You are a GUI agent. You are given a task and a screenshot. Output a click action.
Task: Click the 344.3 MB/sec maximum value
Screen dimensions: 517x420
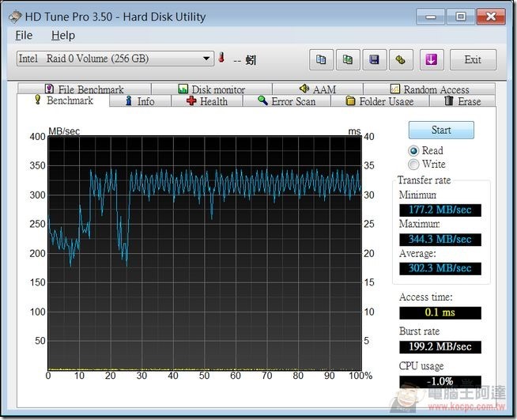point(440,239)
